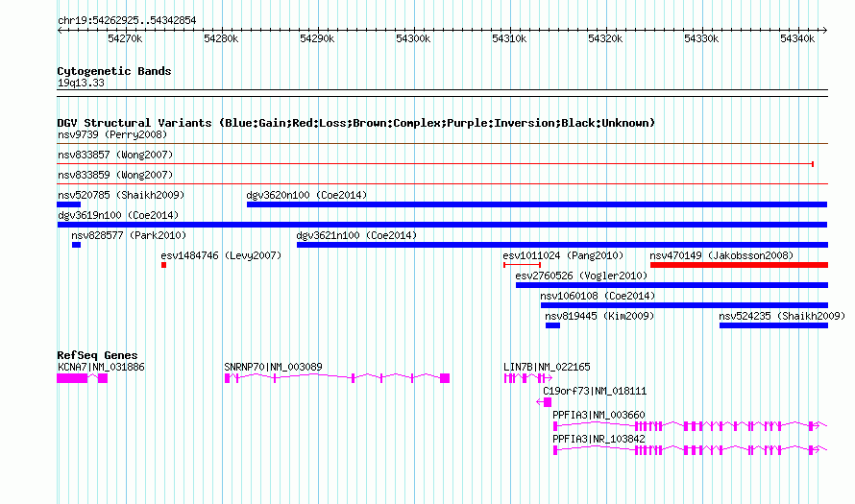Image resolution: width=855 pixels, height=504 pixels.
Task: Click the KCNA7 gene glyph
Action: point(82,378)
